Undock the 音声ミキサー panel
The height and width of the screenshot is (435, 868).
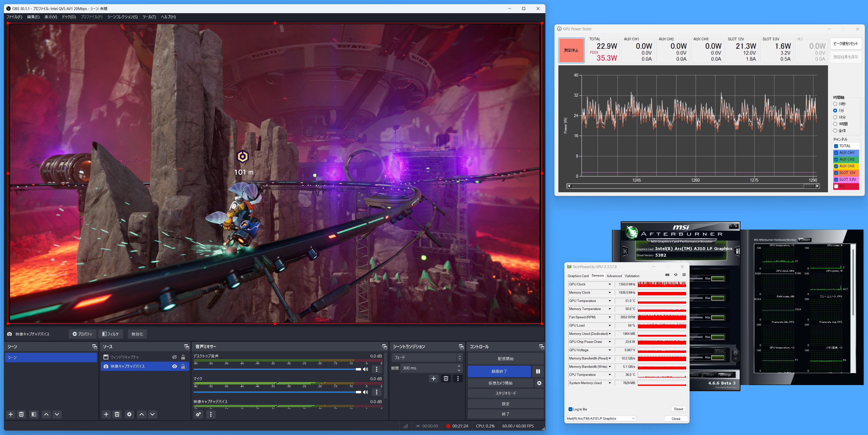pos(384,347)
